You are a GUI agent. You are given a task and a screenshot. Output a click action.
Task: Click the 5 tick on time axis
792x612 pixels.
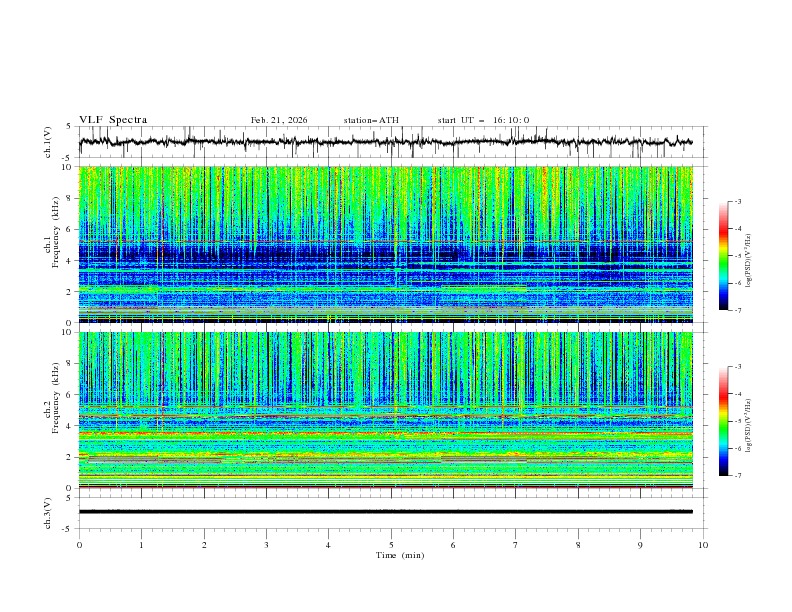point(391,545)
